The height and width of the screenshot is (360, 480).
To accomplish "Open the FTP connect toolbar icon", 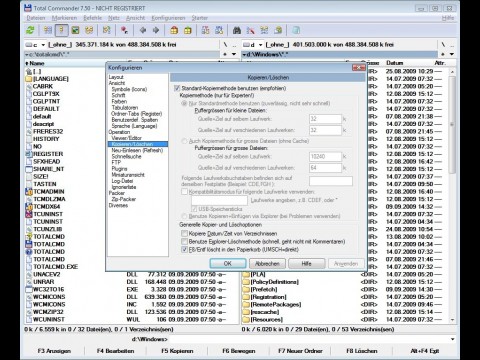I will tap(206, 30).
